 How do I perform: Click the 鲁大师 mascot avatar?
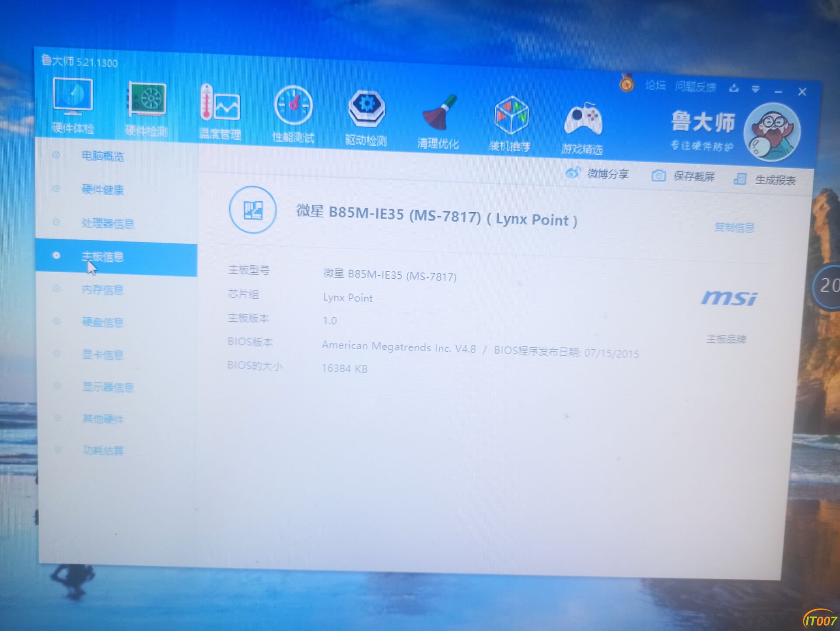[773, 132]
